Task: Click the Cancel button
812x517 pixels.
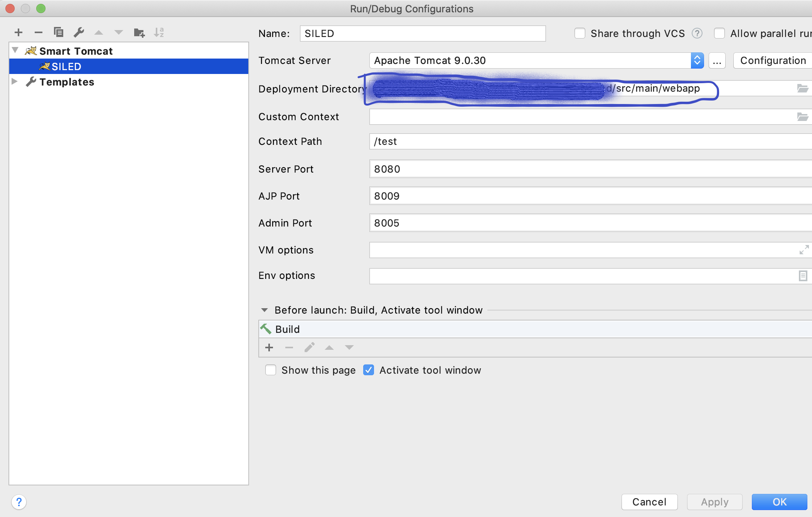Action: pyautogui.click(x=649, y=502)
